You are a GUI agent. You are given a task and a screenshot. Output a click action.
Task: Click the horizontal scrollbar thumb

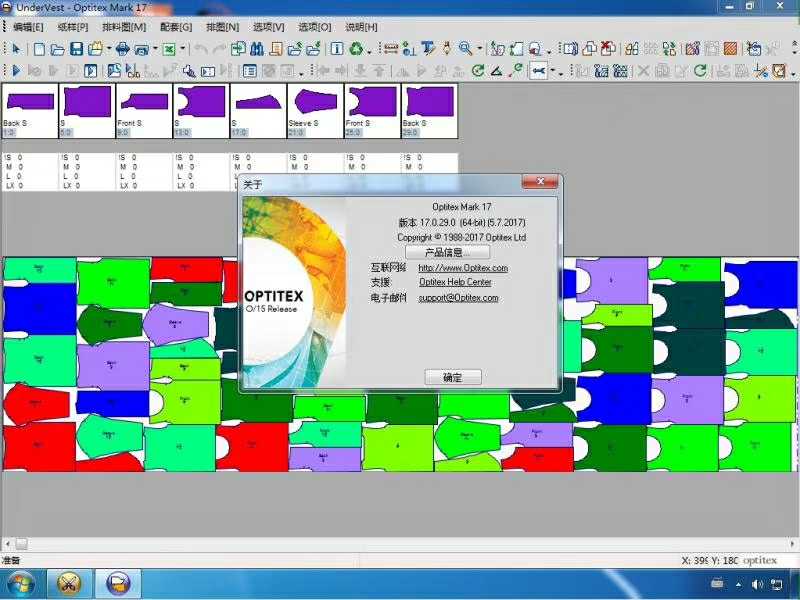[x=21, y=544]
